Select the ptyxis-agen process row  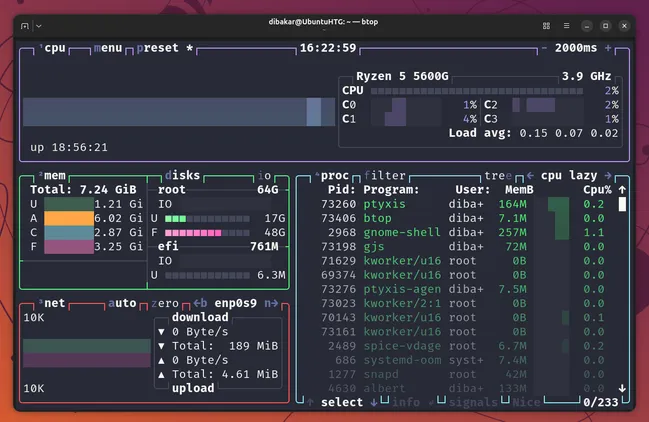pyautogui.click(x=463, y=289)
